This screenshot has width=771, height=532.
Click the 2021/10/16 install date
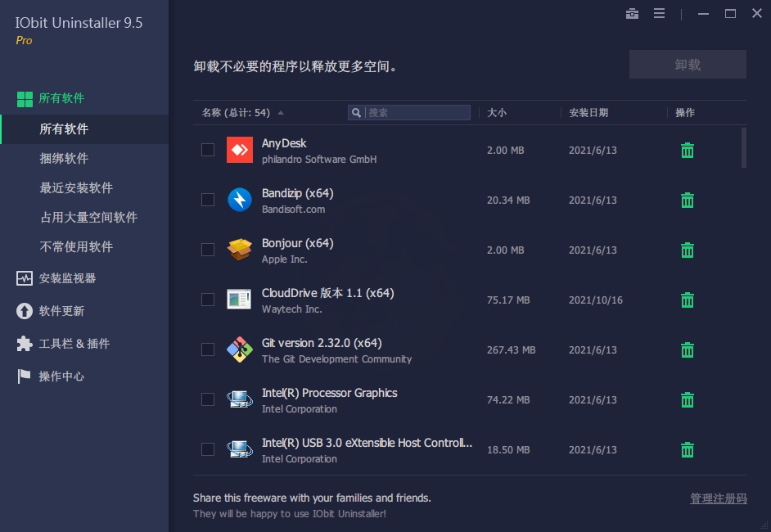pyautogui.click(x=596, y=300)
